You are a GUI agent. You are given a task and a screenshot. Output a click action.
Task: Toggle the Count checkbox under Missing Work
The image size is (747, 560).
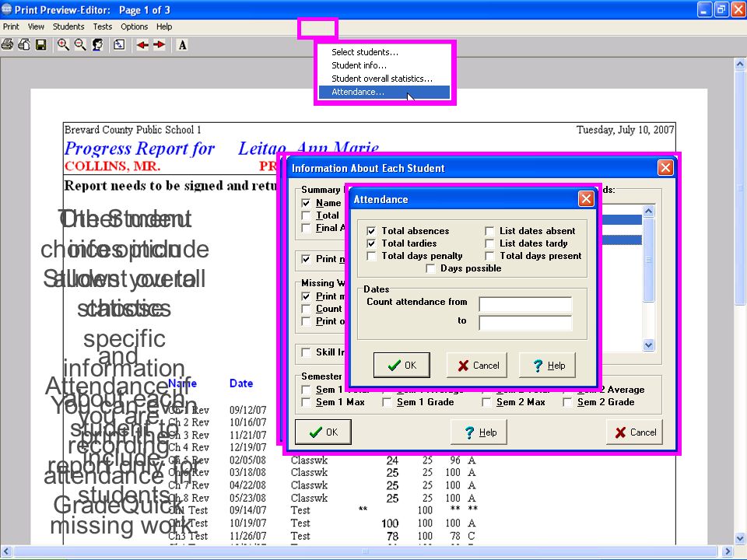[306, 309]
